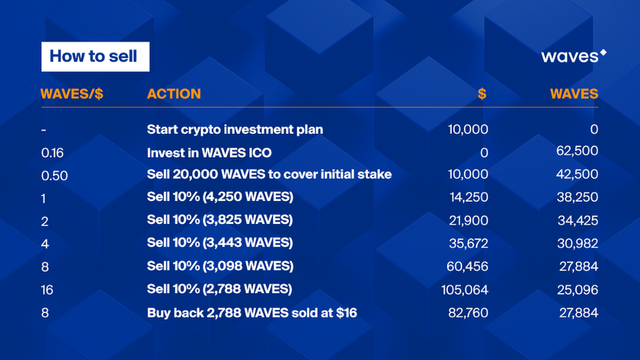The height and width of the screenshot is (360, 640).
Task: Click Sell 10% (4,250 WAVES) action
Action: [x=220, y=197]
